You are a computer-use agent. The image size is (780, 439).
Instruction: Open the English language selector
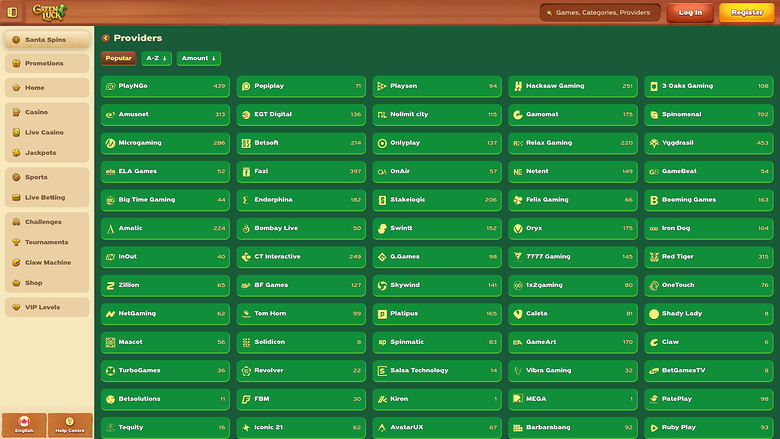tap(24, 425)
